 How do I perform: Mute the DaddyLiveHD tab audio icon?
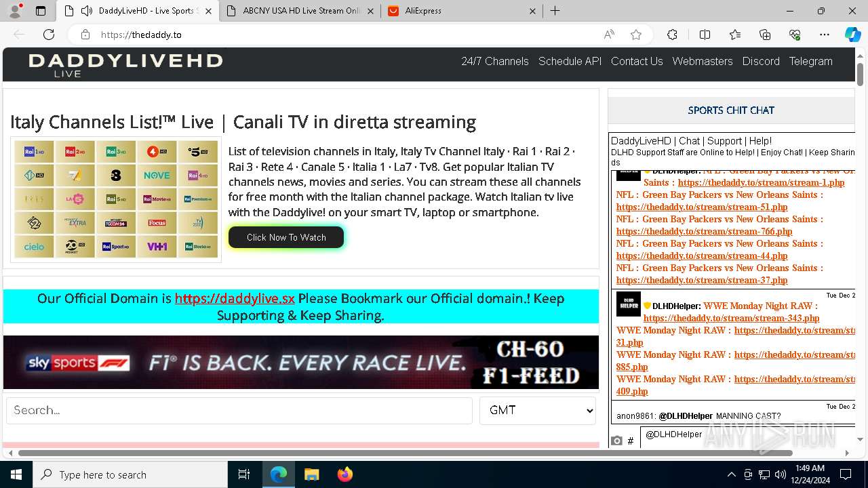[x=86, y=11]
